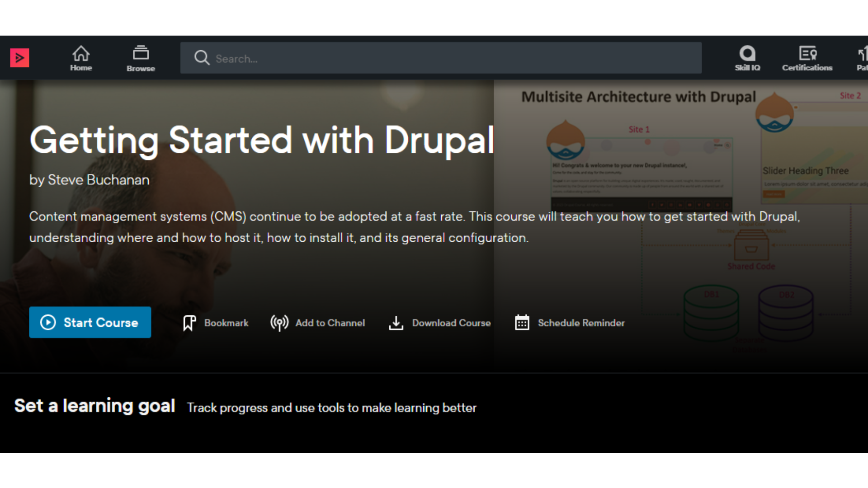Toggle Bookmark on this course
The image size is (868, 488).
coord(215,322)
